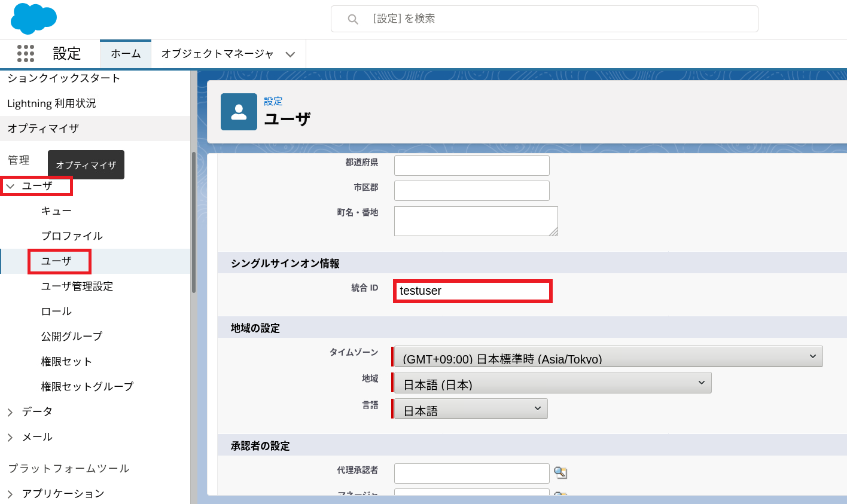
Task: Click the search magnifier icon
Action: [353, 19]
